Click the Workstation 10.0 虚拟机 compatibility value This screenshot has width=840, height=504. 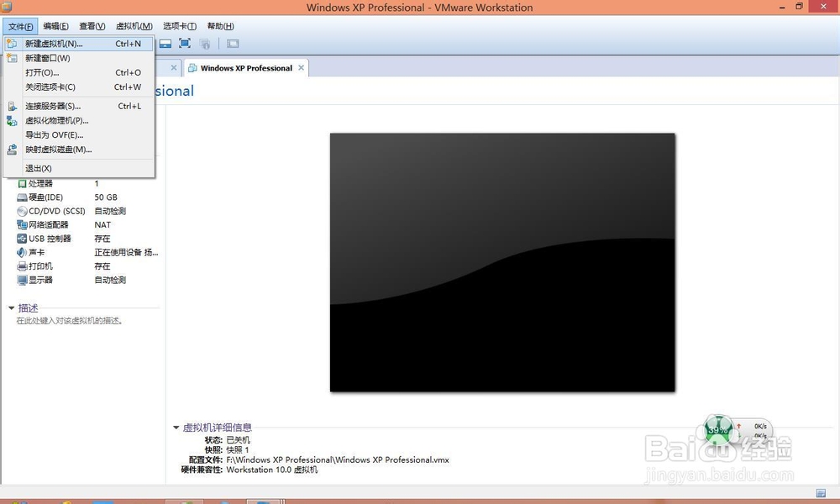click(272, 470)
